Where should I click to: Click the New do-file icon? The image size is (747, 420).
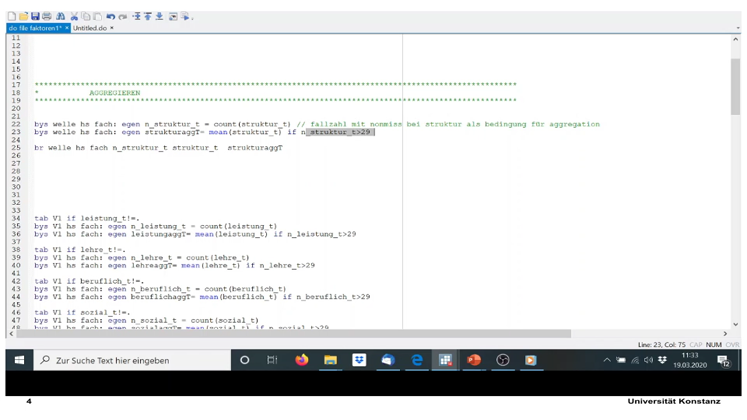pos(11,17)
